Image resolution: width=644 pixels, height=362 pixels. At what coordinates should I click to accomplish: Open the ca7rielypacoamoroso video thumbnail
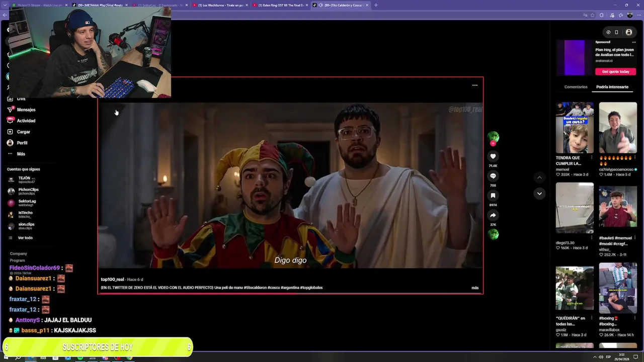618,128
